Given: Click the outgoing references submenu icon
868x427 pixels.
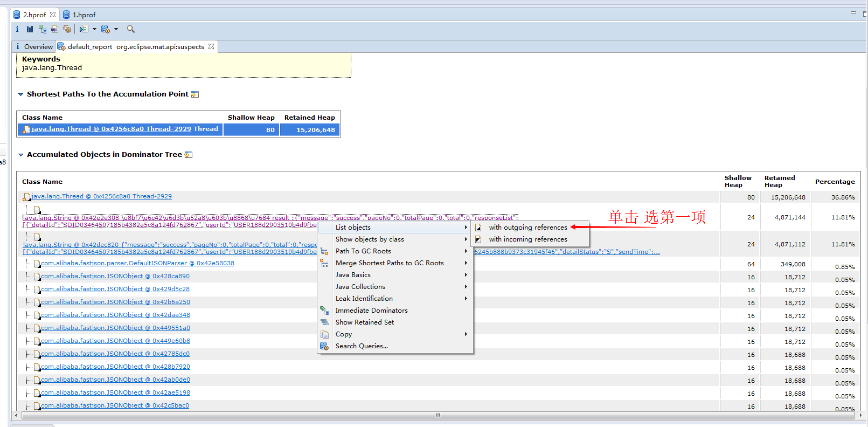Looking at the screenshot, I should click(x=478, y=228).
